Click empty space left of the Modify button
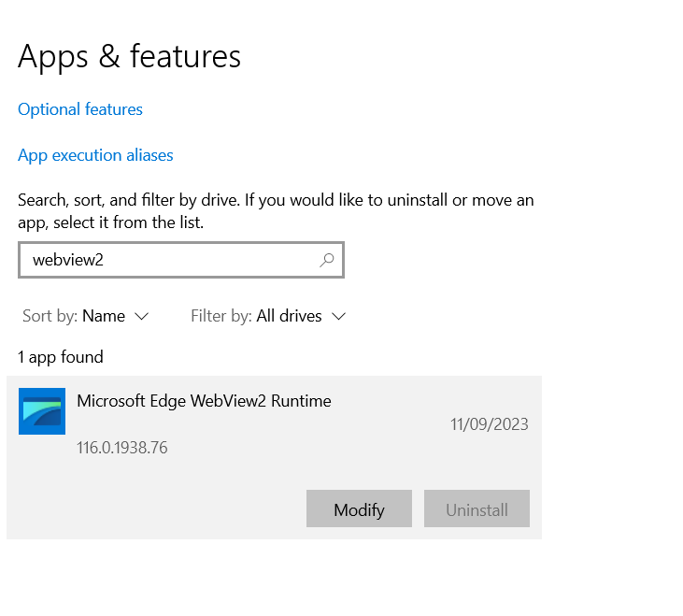The image size is (683, 616). pos(159,509)
